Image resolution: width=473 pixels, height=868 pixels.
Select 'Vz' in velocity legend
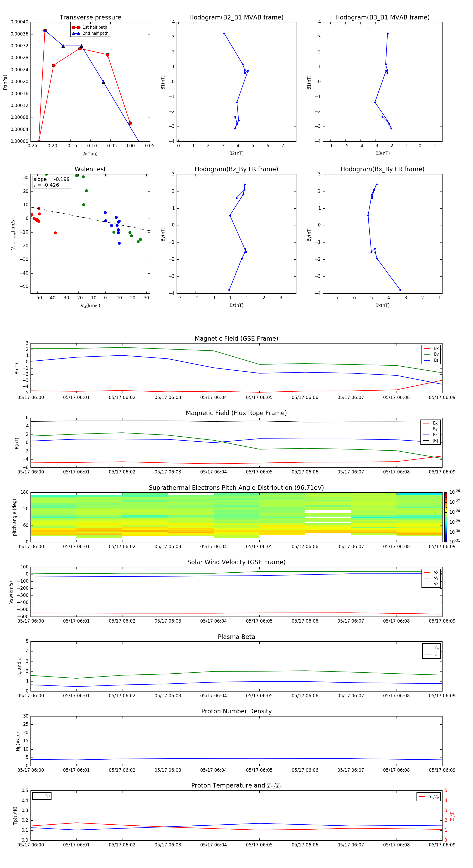pos(431,584)
